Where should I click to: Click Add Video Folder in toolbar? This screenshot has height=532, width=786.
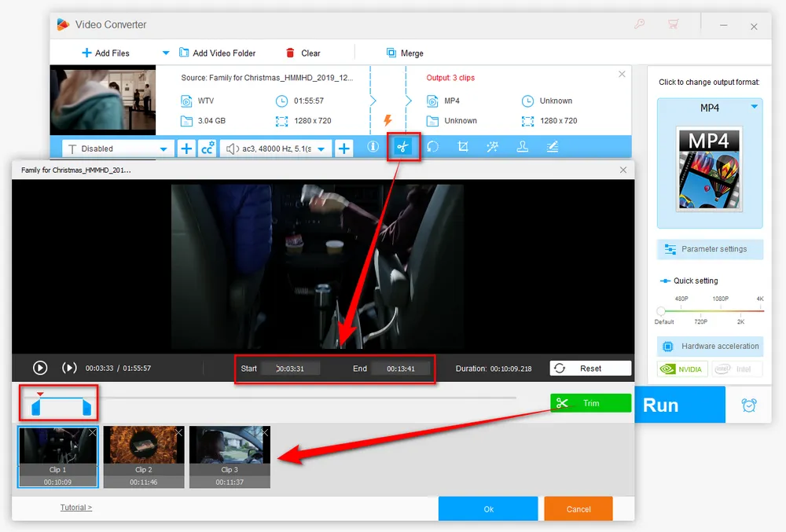pyautogui.click(x=218, y=53)
